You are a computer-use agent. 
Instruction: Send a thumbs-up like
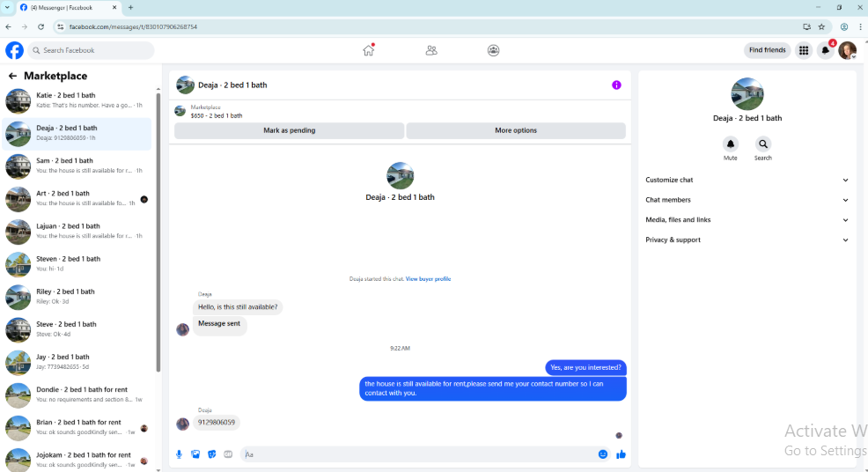pos(622,454)
